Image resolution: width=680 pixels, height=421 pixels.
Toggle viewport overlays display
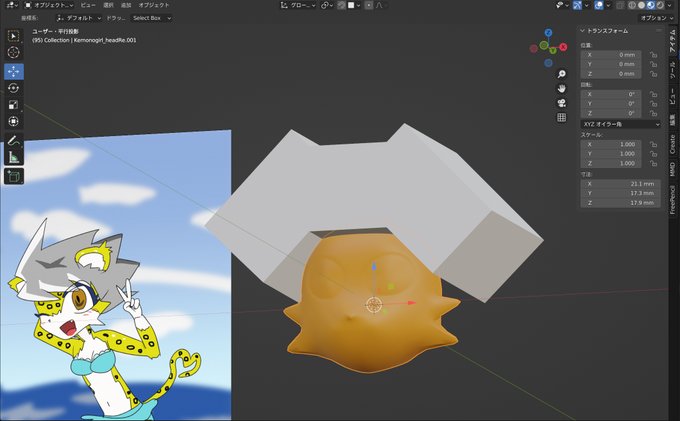point(599,5)
